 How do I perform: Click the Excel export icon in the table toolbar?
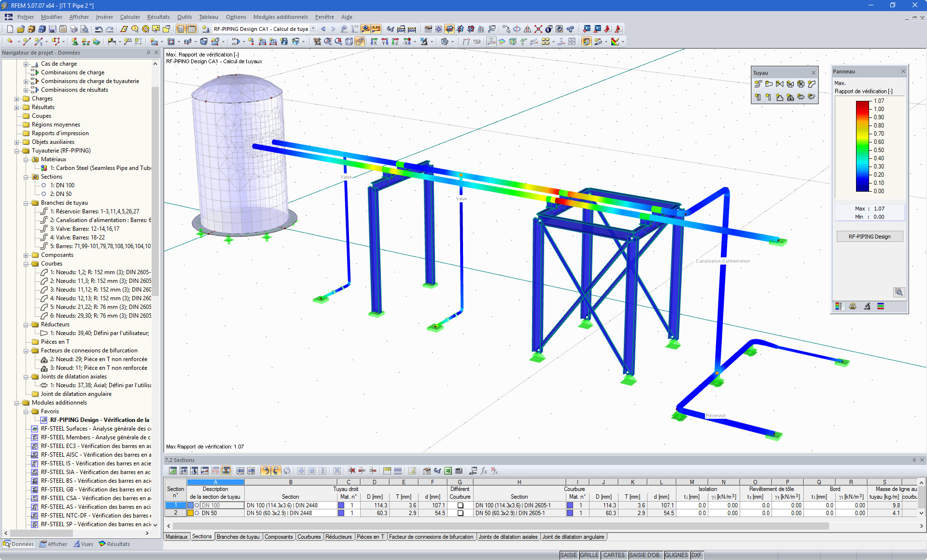448,471
